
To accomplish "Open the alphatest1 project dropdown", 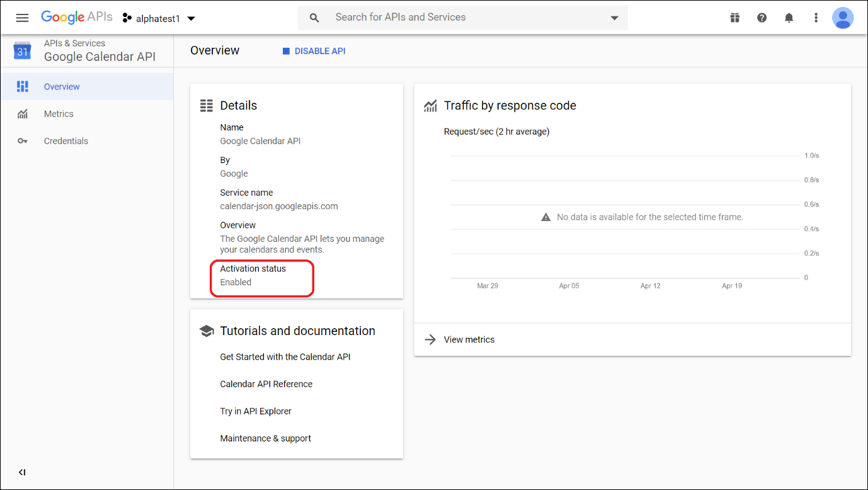I will tap(159, 18).
